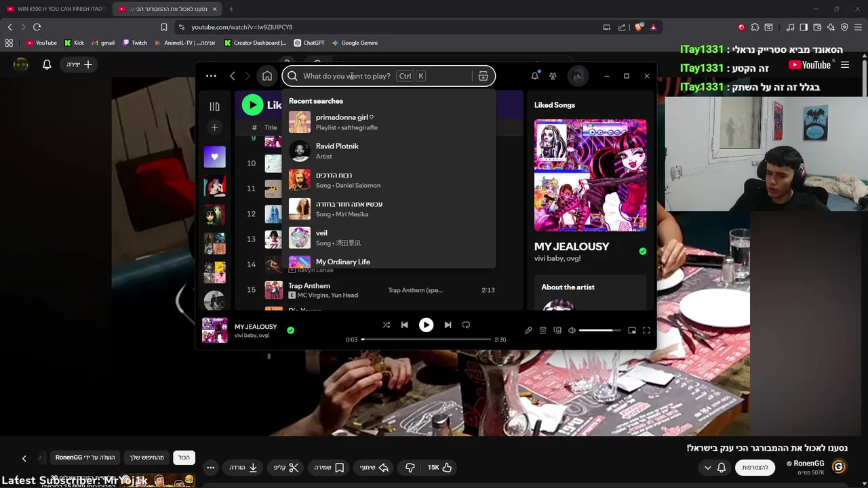Click the MY JEALOUSY title in side panel
This screenshot has width=868, height=488.
pos(572,247)
